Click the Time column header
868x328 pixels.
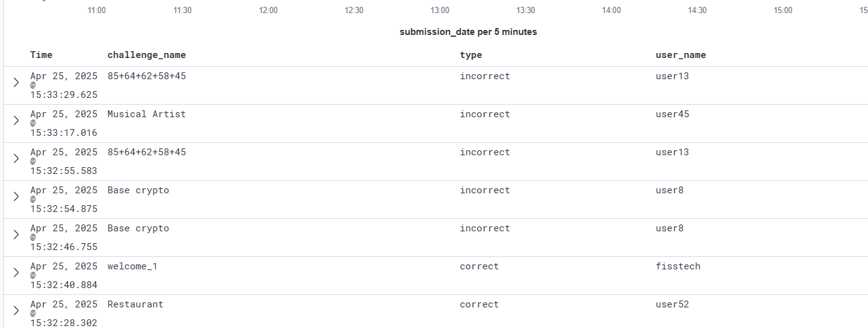coord(41,55)
